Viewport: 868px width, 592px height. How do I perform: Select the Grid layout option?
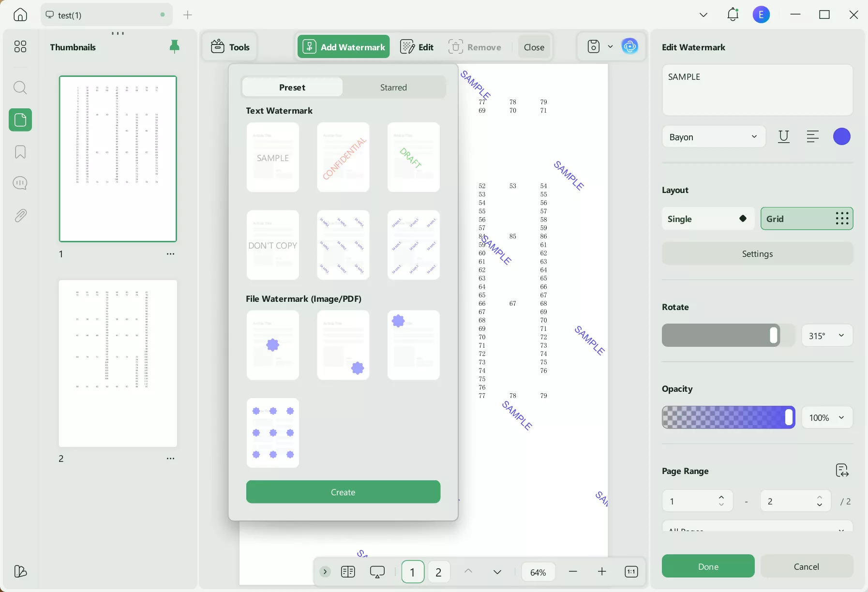pyautogui.click(x=807, y=219)
